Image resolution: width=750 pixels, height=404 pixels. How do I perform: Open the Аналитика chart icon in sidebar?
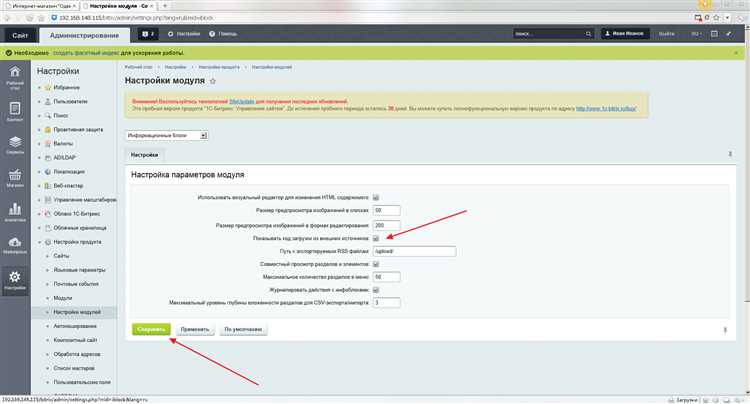(15, 212)
